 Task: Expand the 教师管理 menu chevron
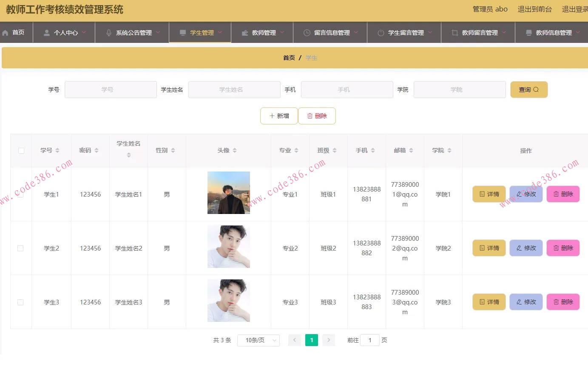(282, 32)
